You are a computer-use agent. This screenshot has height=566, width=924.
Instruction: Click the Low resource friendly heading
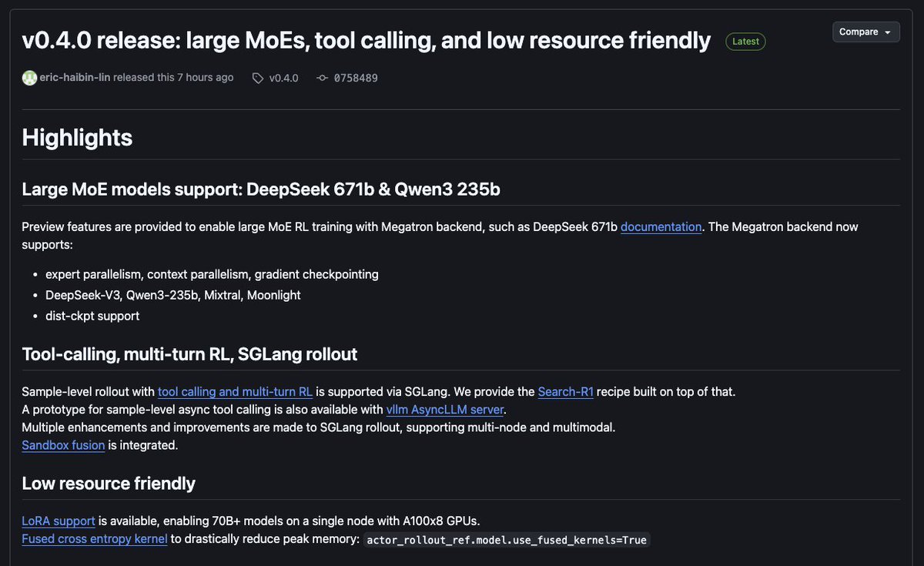point(109,484)
